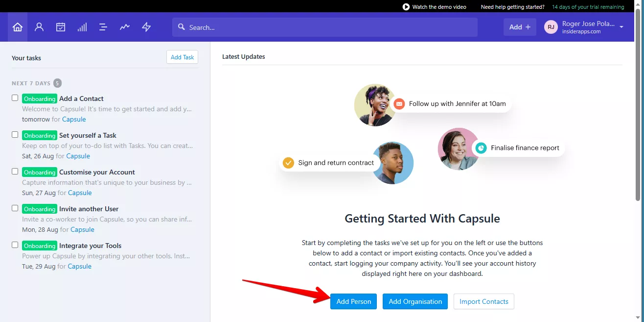Open the Workflow lightning bolt icon

[x=146, y=27]
